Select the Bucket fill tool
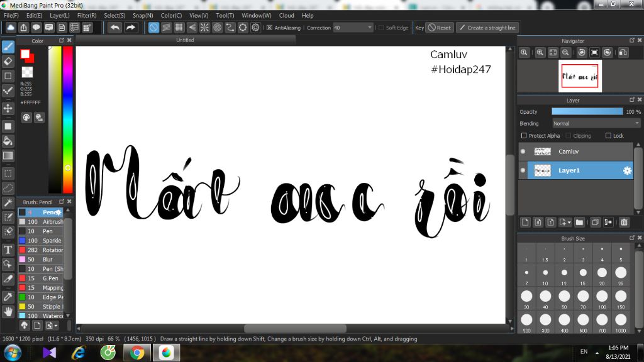 pyautogui.click(x=8, y=141)
